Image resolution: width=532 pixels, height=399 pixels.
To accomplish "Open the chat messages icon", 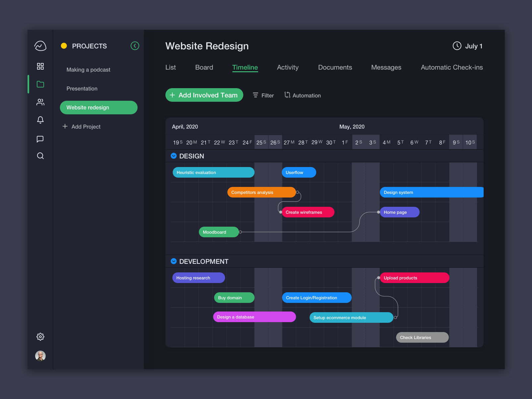I will (40, 139).
